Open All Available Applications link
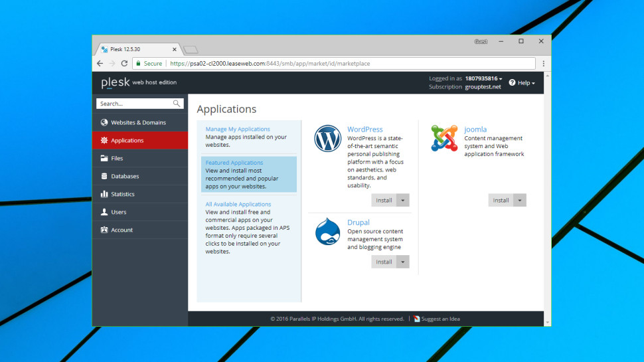Image resolution: width=644 pixels, height=362 pixels. pos(238,204)
